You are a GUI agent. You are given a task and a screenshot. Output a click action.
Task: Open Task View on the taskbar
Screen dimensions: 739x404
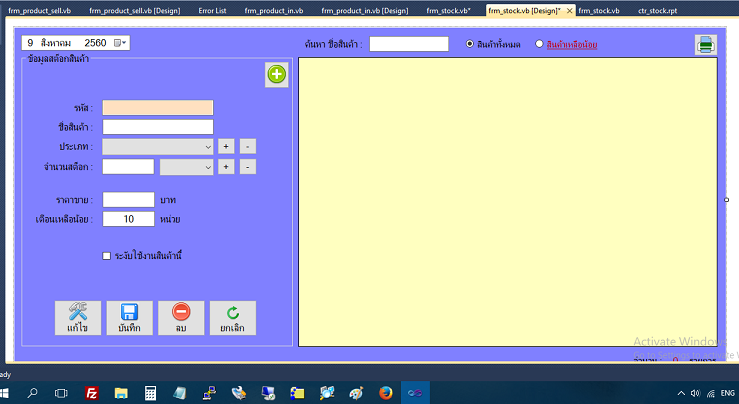61,393
